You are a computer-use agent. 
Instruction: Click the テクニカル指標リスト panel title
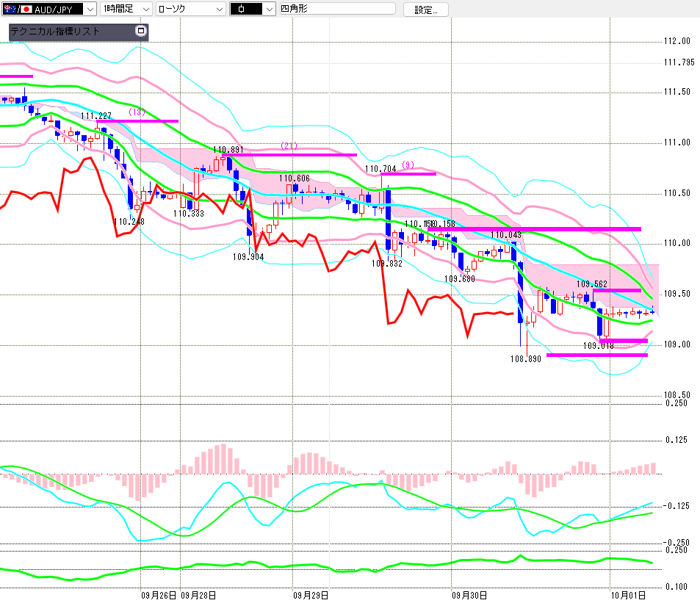pyautogui.click(x=55, y=32)
